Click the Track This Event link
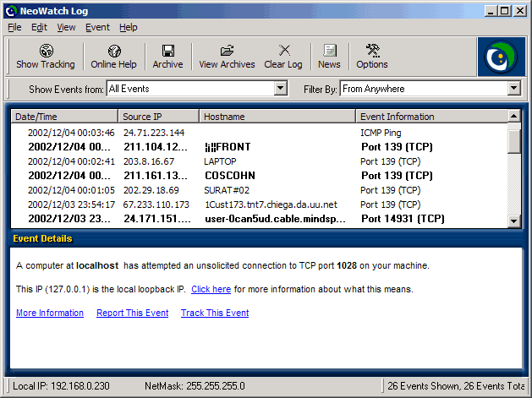 (x=215, y=313)
